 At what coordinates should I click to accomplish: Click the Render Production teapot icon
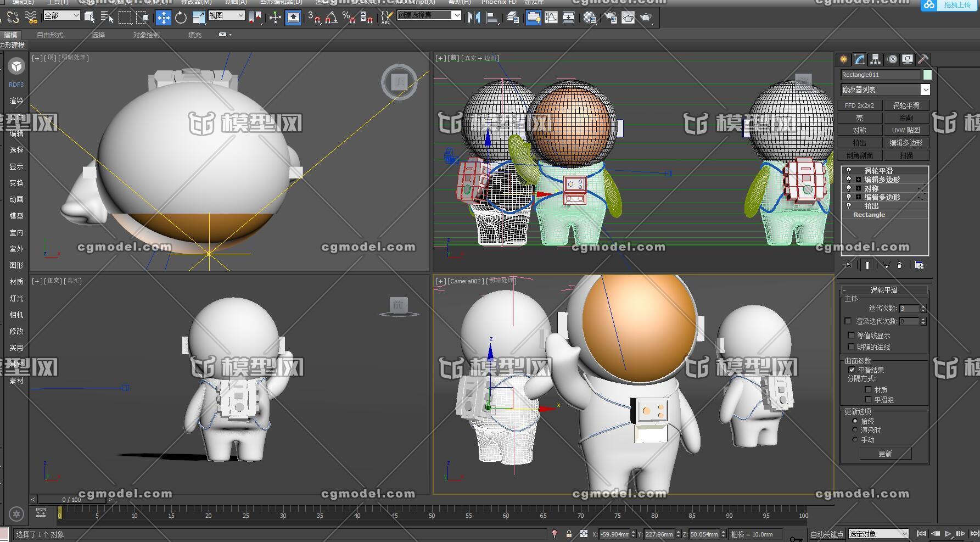click(x=646, y=18)
